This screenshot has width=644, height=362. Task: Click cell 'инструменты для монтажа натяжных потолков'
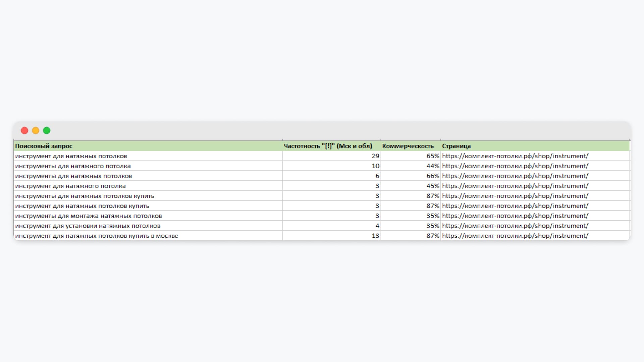pyautogui.click(x=148, y=216)
